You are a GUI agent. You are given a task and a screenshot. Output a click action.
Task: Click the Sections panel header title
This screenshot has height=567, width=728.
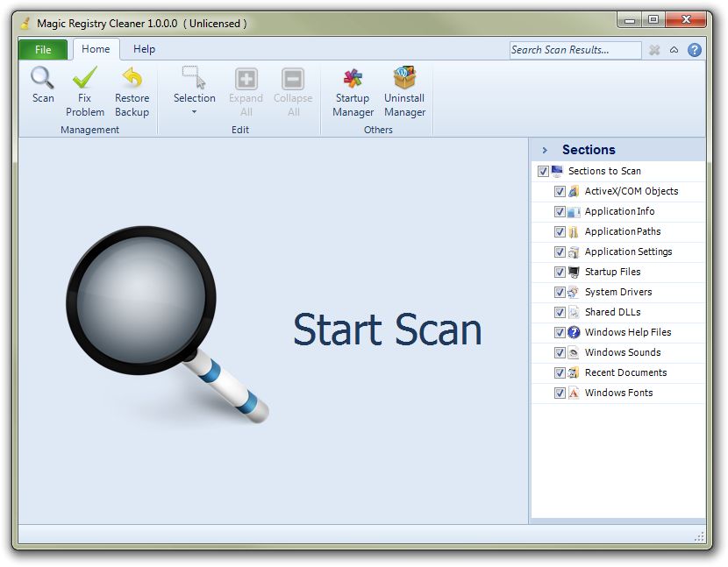589,149
